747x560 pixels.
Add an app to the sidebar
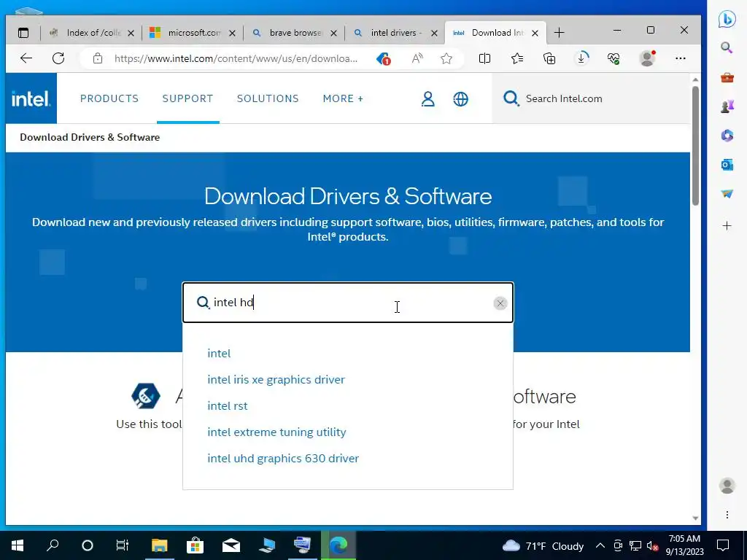(x=727, y=226)
